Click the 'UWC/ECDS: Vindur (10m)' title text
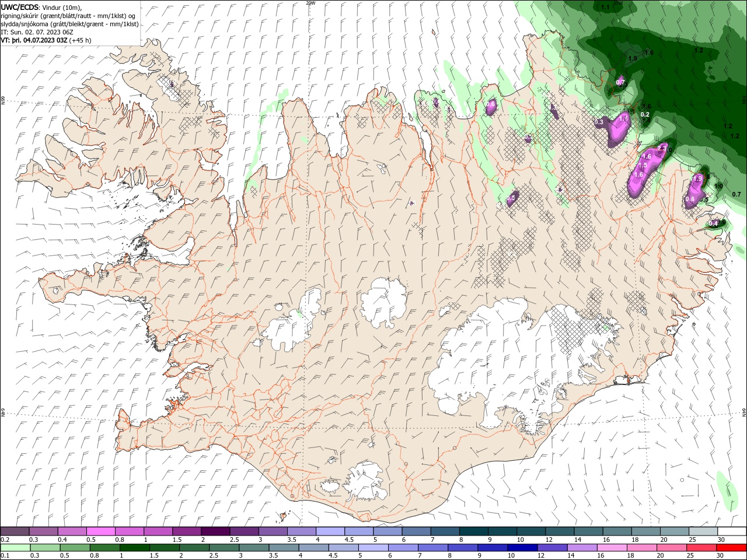Image resolution: width=747 pixels, height=560 pixels. [42, 7]
